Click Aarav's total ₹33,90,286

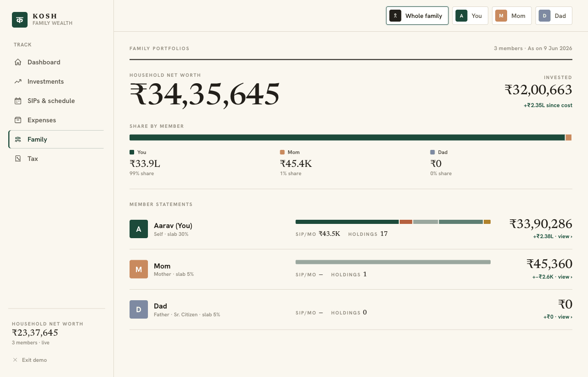[x=541, y=224]
